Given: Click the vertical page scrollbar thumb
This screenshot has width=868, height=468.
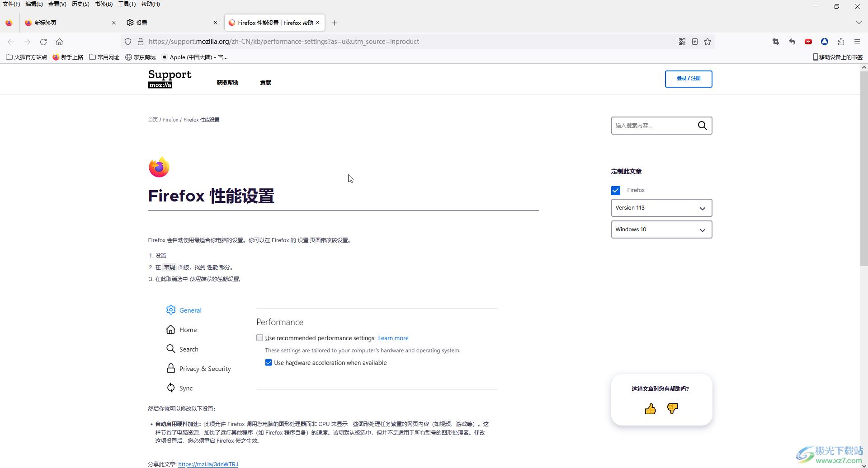Looking at the screenshot, I should [864, 168].
